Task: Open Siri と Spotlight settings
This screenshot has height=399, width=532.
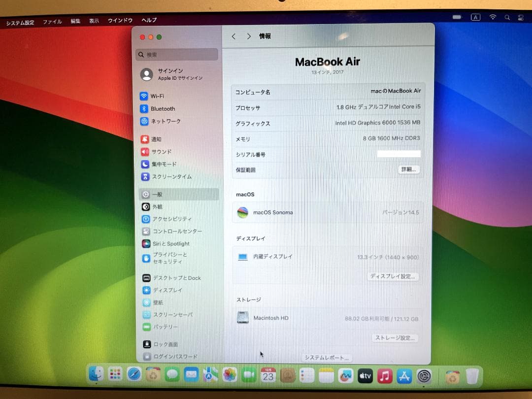Action: [x=170, y=243]
